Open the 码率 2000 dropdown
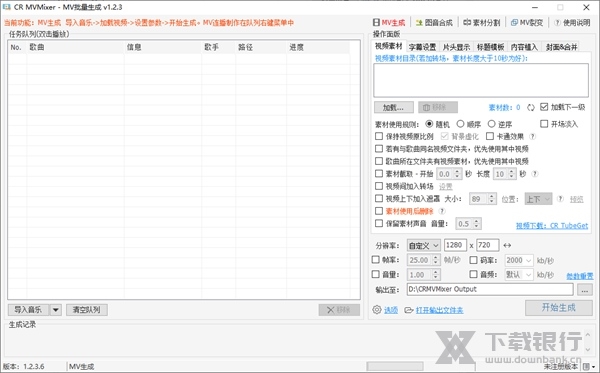The width and height of the screenshot is (600, 373). pos(519,261)
